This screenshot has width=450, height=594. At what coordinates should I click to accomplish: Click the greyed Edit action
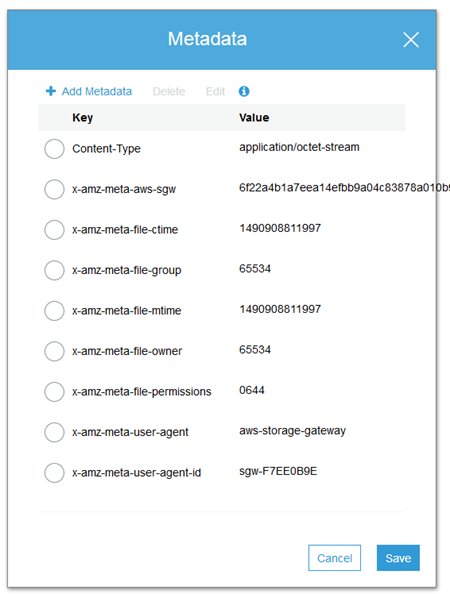point(216,91)
